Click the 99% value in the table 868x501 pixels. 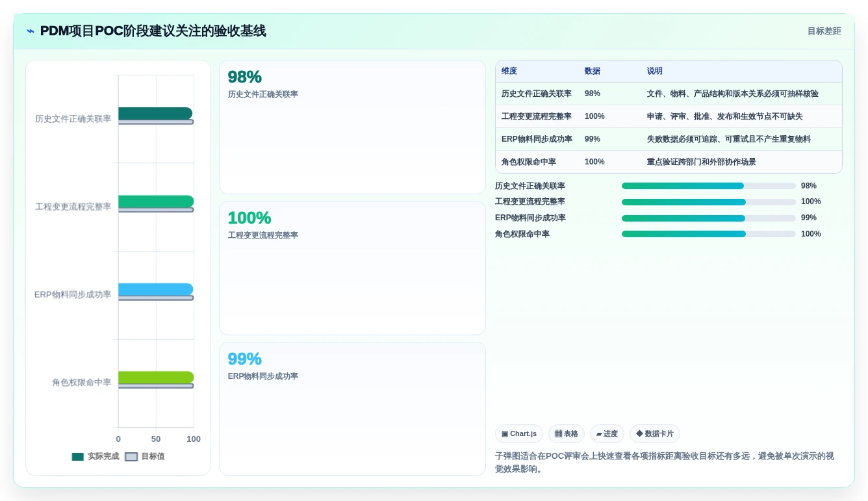pyautogui.click(x=593, y=139)
